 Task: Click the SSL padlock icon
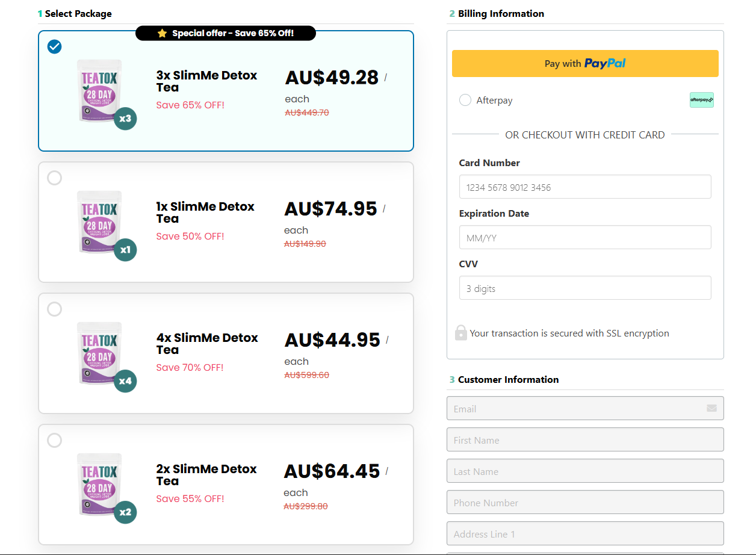(460, 333)
